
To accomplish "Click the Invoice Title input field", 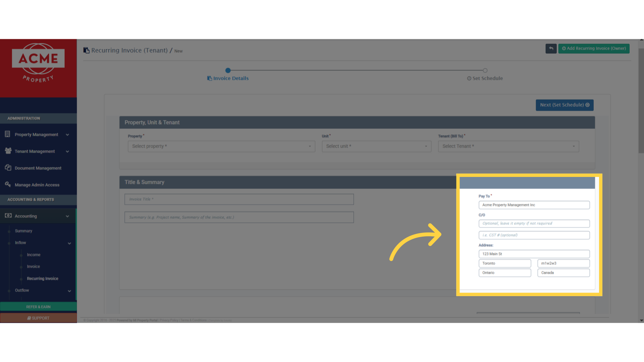I will click(239, 199).
